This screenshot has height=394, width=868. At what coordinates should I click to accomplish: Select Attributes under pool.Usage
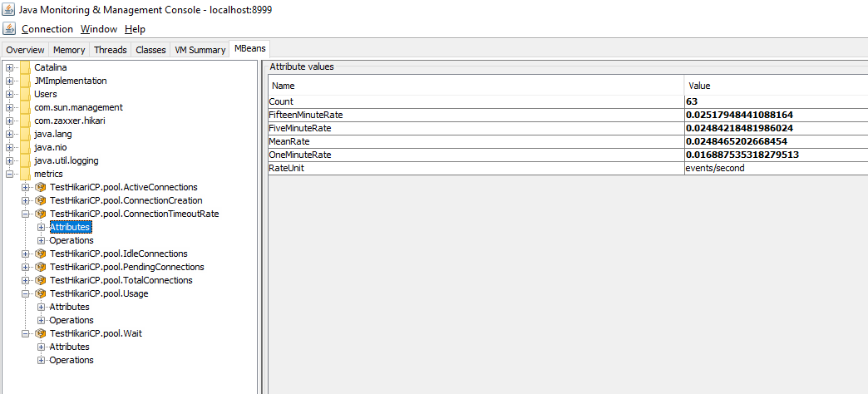click(x=69, y=307)
